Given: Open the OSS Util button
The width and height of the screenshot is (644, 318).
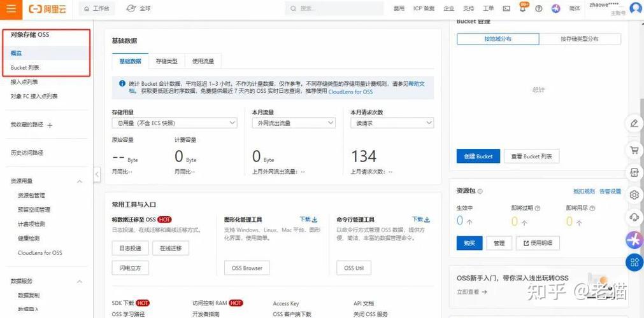Looking at the screenshot, I should pyautogui.click(x=354, y=268).
